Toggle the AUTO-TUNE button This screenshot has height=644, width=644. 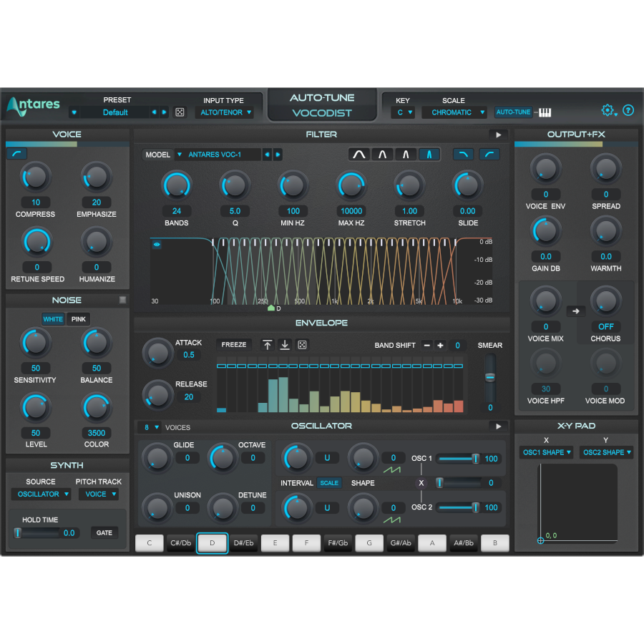pos(513,112)
